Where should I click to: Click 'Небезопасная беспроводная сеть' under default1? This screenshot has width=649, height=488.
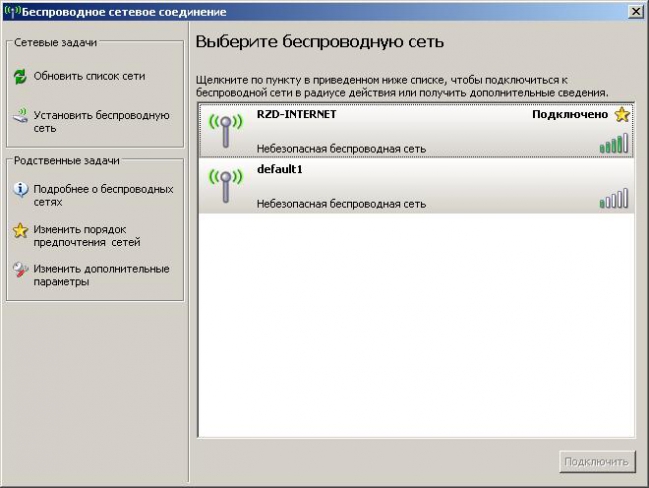[341, 204]
